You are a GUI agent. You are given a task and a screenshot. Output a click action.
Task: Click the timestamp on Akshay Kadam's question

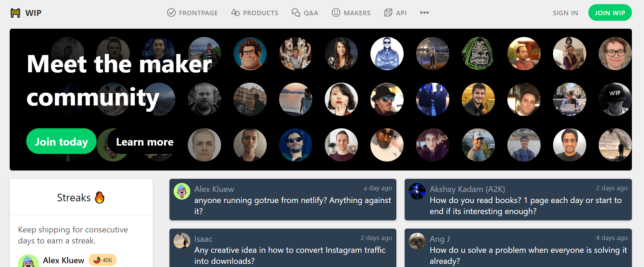coord(611,188)
